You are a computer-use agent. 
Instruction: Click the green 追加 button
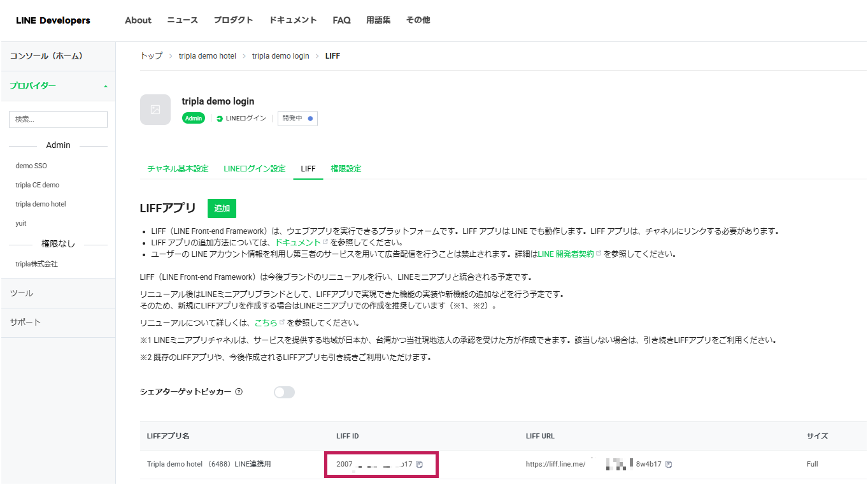click(x=222, y=208)
